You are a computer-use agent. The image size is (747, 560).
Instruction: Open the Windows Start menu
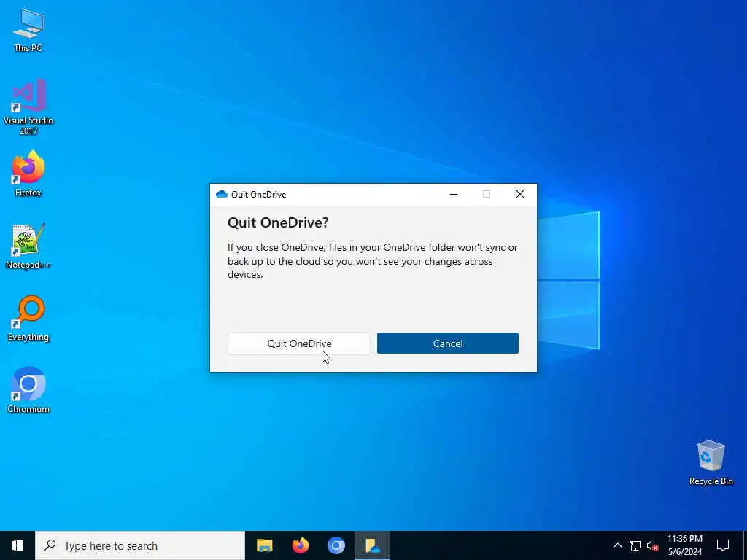point(18,545)
